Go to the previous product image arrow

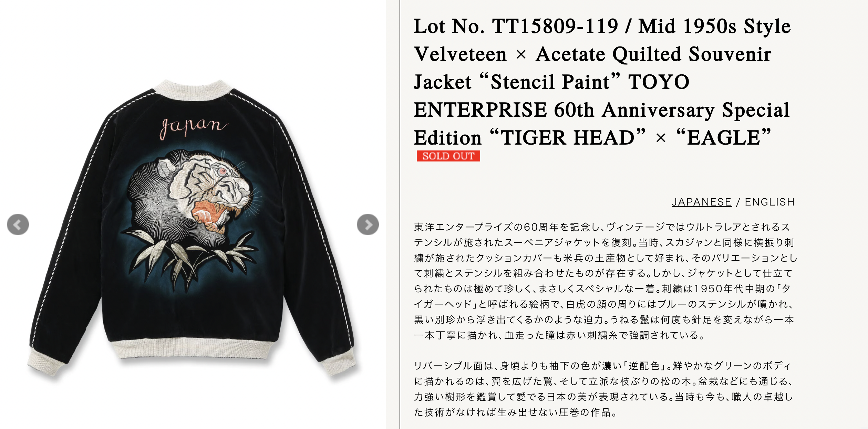18,224
